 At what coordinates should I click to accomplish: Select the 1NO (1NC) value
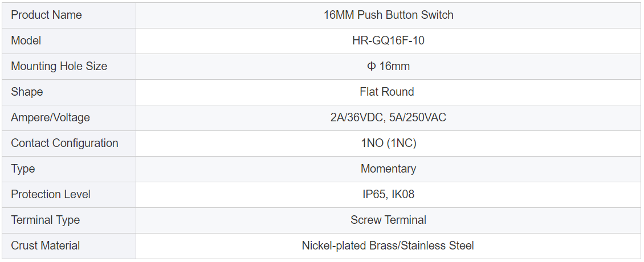click(x=388, y=144)
